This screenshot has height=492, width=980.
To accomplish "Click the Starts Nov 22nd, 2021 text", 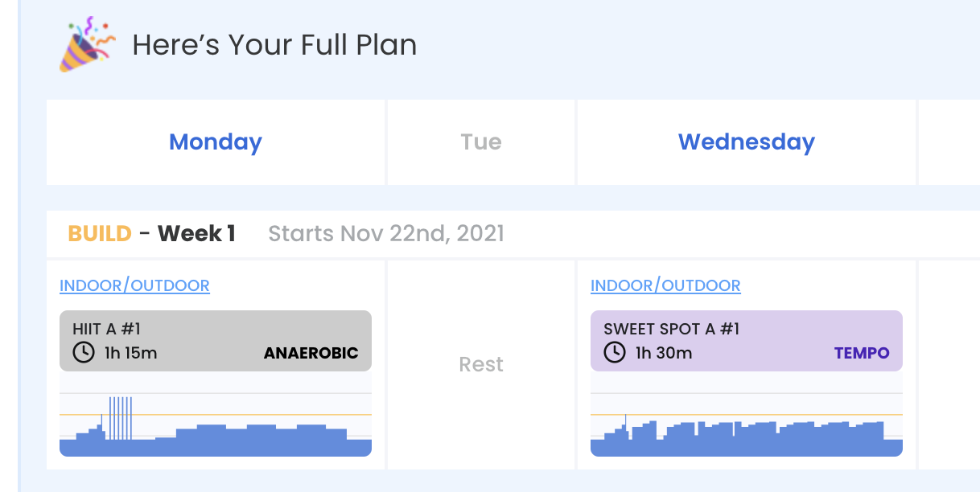I will (x=386, y=234).
